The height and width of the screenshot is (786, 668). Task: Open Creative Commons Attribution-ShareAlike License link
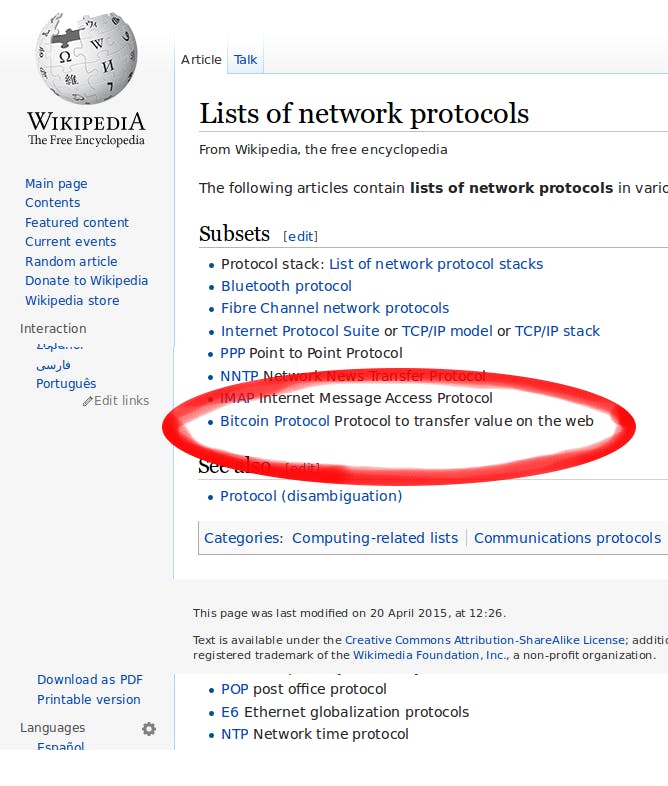[485, 640]
